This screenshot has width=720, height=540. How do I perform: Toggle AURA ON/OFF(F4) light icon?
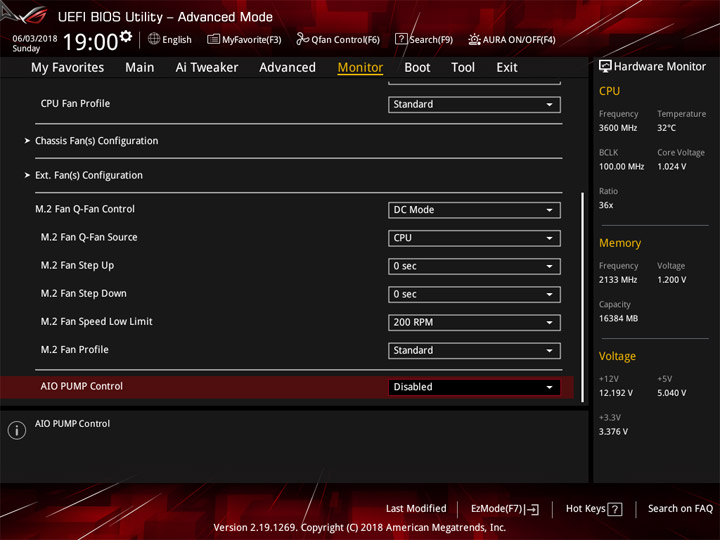point(474,39)
